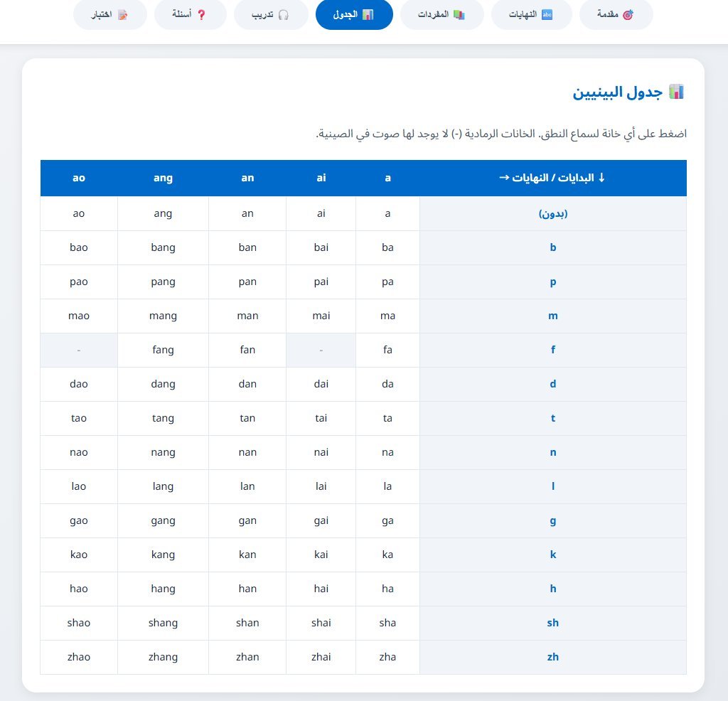Click the chart icon beside the جدول البينيين heading

tap(676, 92)
